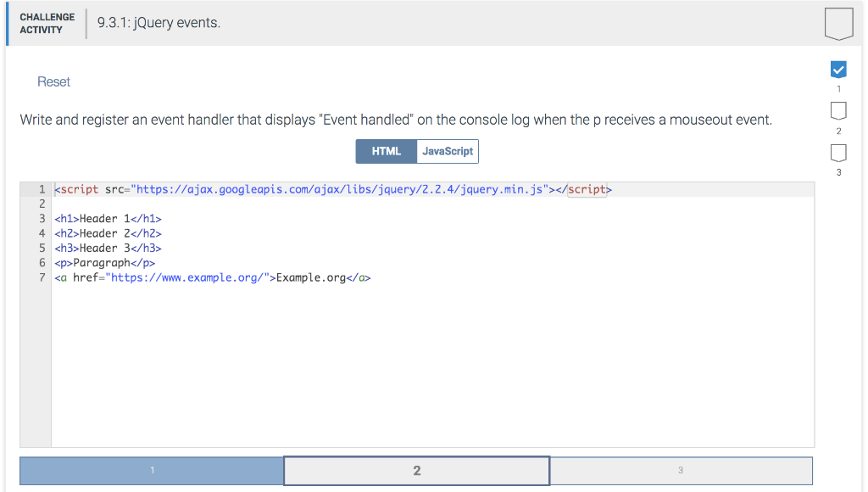Switch to the HTML tab

coord(387,151)
